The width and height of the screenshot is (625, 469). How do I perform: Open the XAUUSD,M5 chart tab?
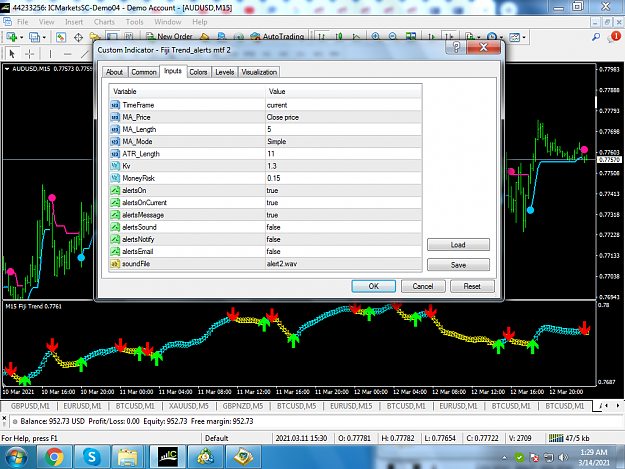[x=189, y=406]
